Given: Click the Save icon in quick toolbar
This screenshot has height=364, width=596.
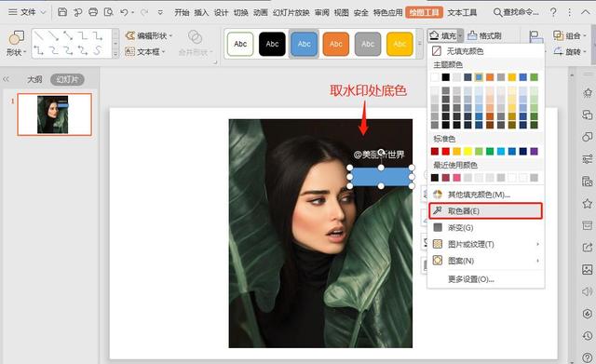Looking at the screenshot, I should 62,12.
